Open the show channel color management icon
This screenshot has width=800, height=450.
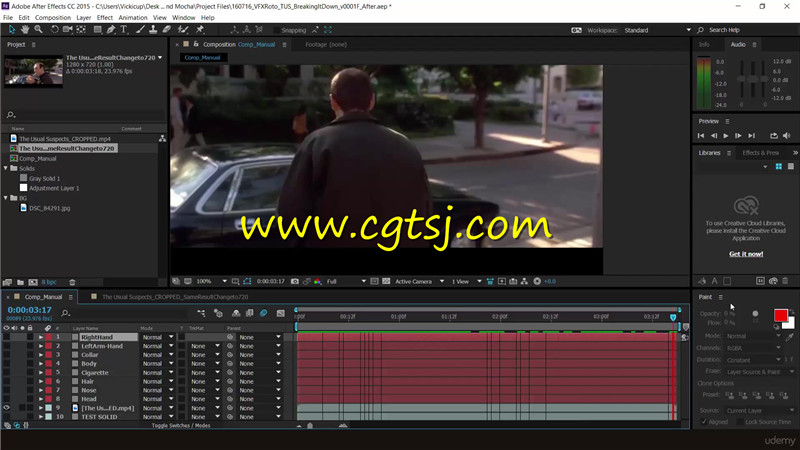317,281
